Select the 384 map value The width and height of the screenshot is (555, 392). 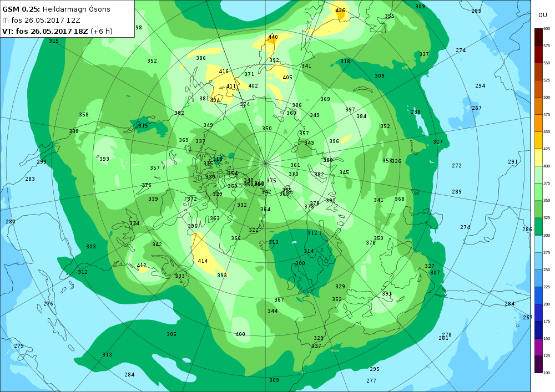point(361,116)
